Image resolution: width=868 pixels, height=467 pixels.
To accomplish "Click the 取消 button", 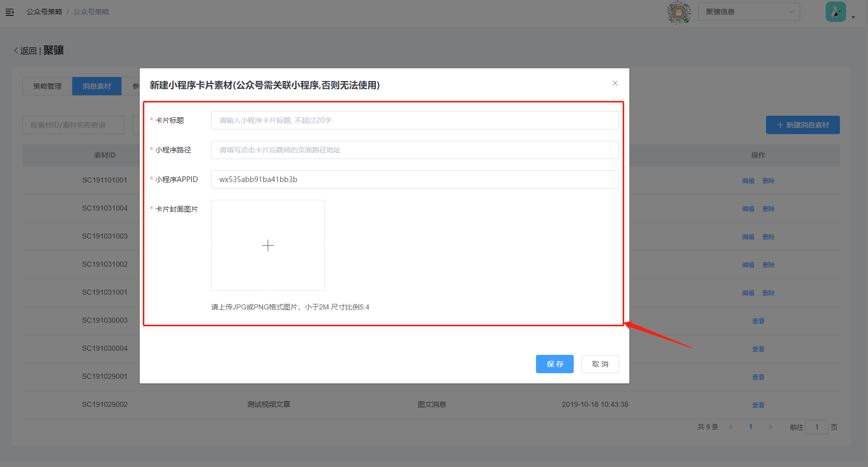I will coord(600,364).
